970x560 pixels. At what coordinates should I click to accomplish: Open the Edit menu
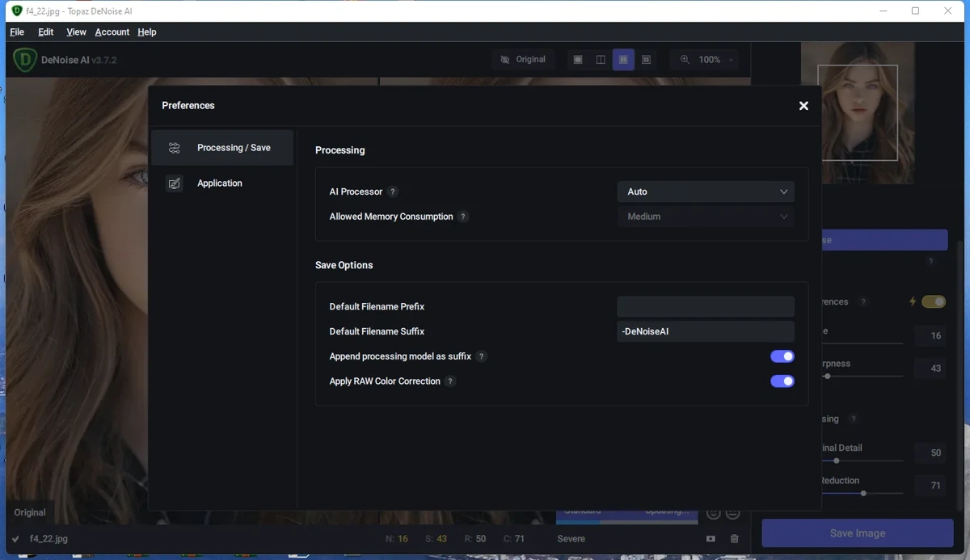(x=46, y=32)
